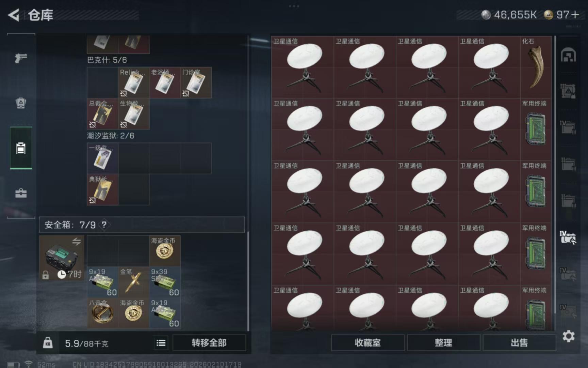
Task: Click the question mark next to 安全箱
Action: 104,225
